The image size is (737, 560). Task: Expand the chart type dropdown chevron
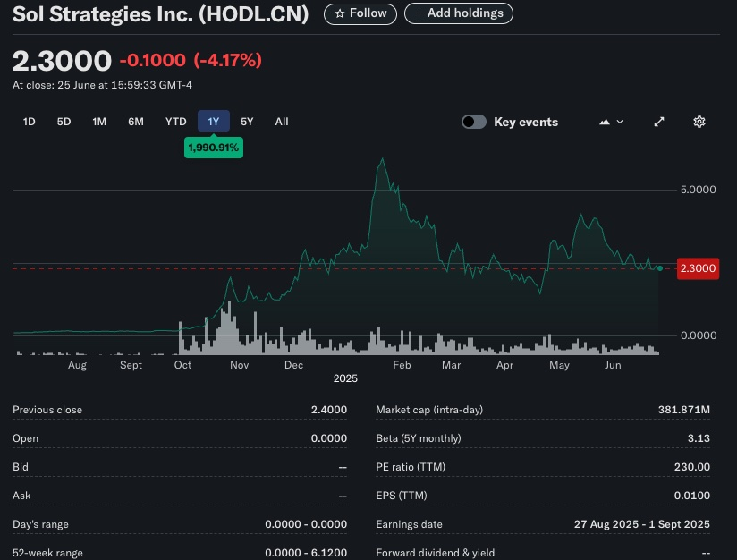click(x=620, y=123)
